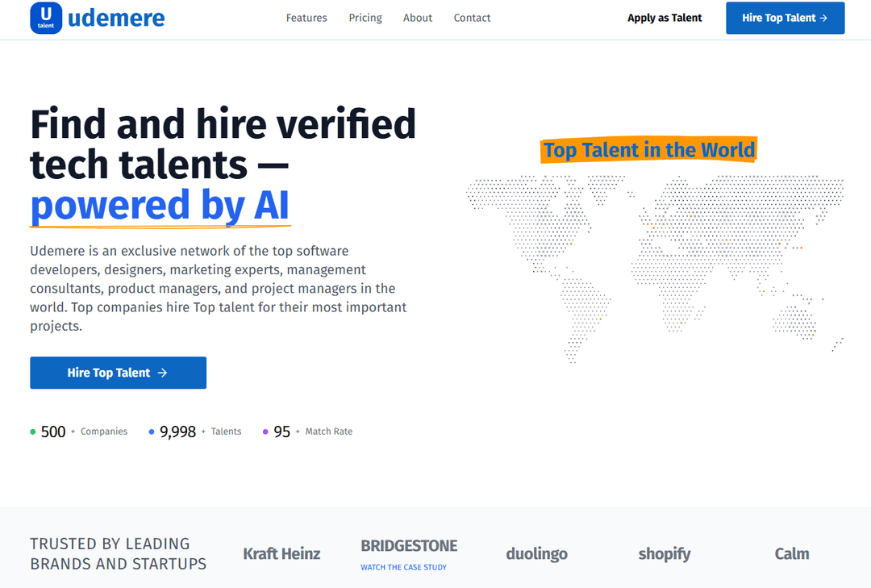Screen dimensions: 871x588
Task: Open the Features menu item
Action: (x=306, y=18)
